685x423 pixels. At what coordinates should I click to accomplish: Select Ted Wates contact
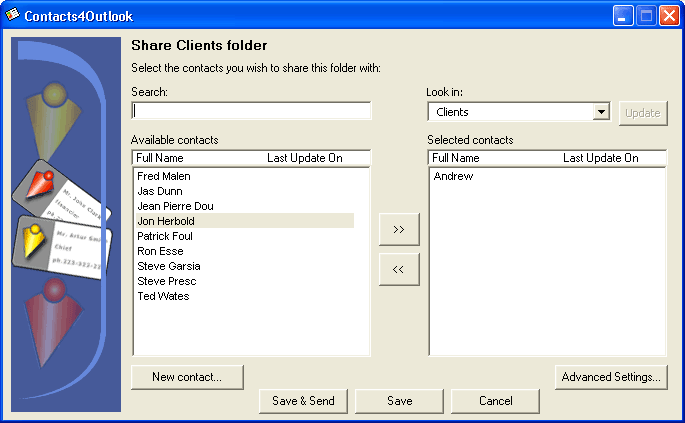[x=163, y=296]
